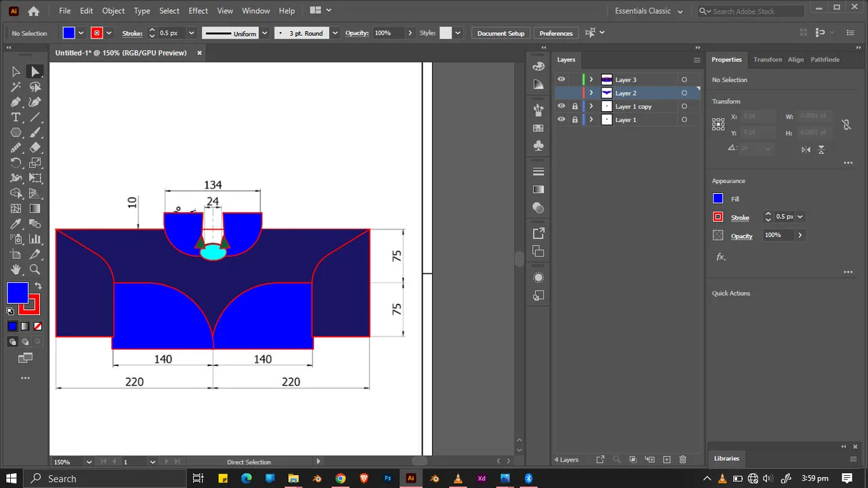Screen dimensions: 868x488
Task: Click Preferences button
Action: (x=556, y=33)
